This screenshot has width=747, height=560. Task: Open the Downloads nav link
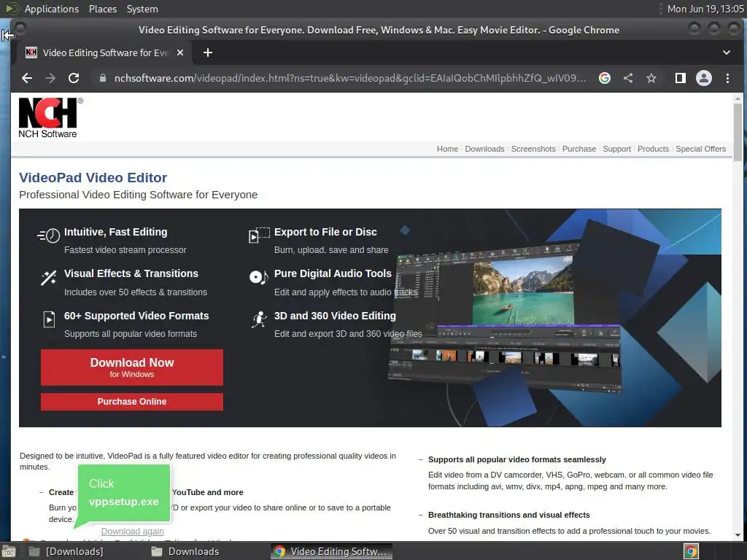[x=484, y=149]
